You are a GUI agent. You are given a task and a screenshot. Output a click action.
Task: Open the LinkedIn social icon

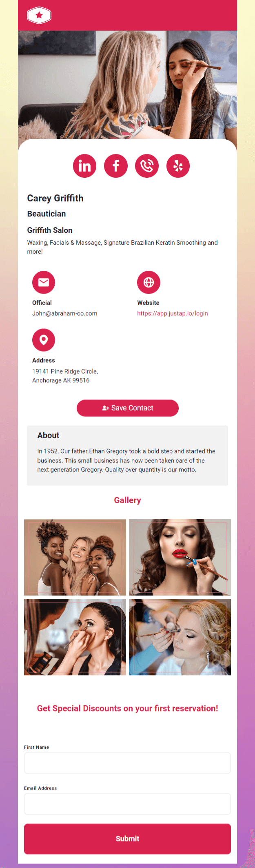(84, 166)
